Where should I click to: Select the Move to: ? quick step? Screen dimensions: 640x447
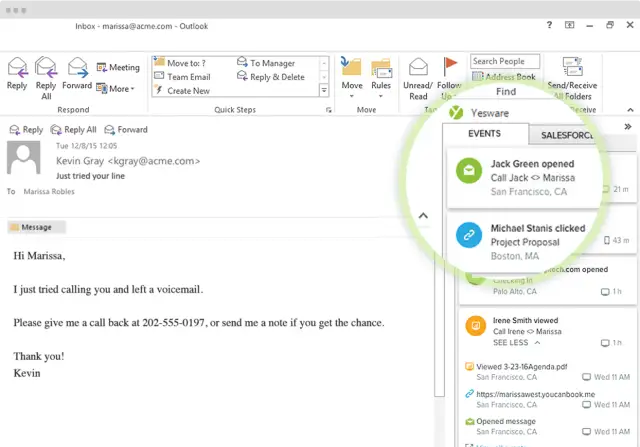point(180,63)
